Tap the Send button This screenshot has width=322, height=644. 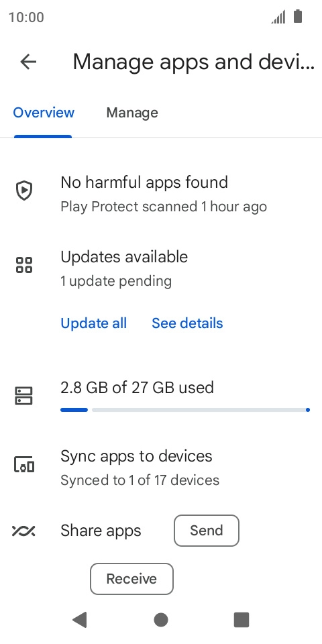207,531
